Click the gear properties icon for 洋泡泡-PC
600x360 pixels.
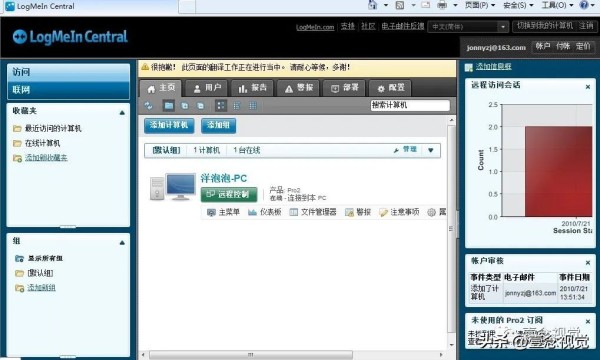432,212
